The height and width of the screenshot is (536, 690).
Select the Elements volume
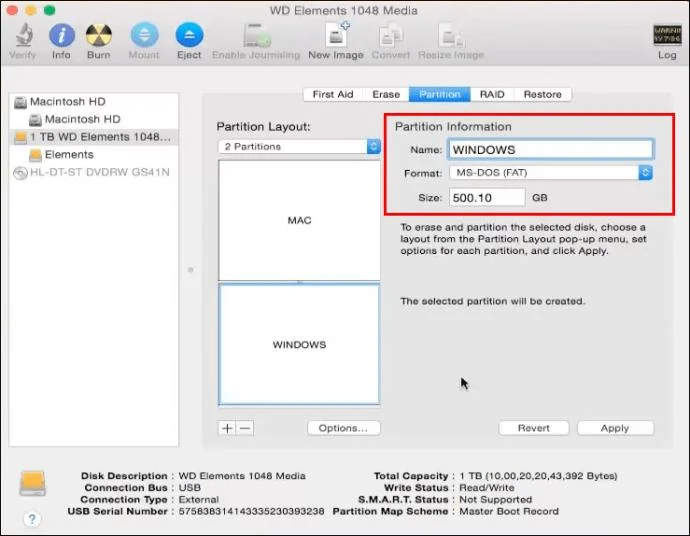(x=61, y=154)
